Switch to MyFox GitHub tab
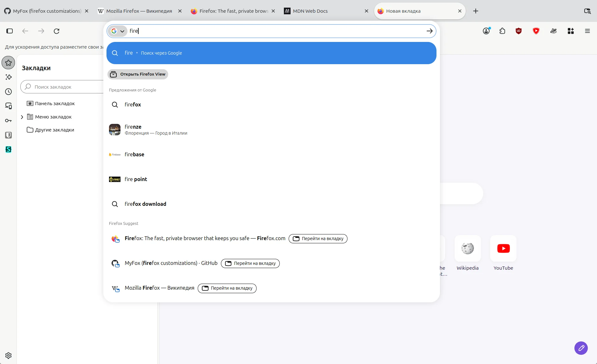The width and height of the screenshot is (597, 364). [47, 11]
